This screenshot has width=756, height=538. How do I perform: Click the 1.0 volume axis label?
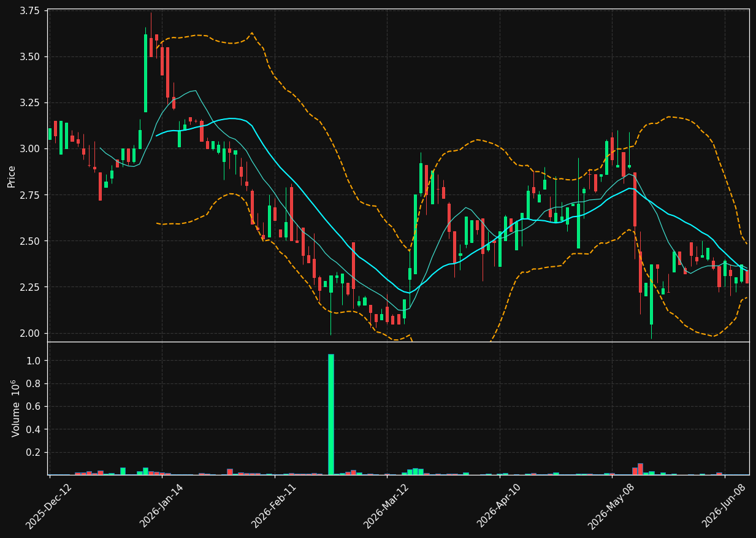[x=33, y=361]
